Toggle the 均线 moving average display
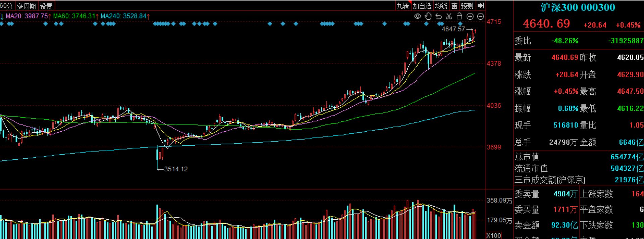644x239 pixels. point(441,6)
